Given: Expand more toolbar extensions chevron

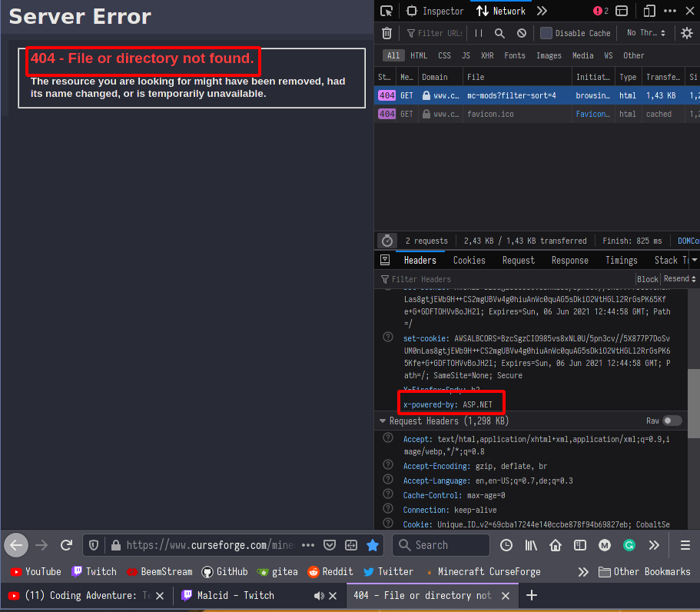Looking at the screenshot, I should (654, 545).
